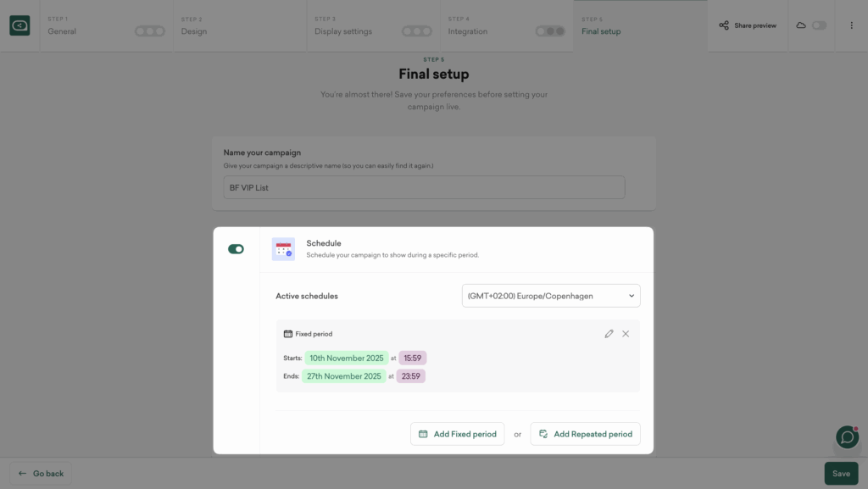Screen dimensions: 868x489
Task: Click the Add Repeated period button
Action: coord(585,434)
